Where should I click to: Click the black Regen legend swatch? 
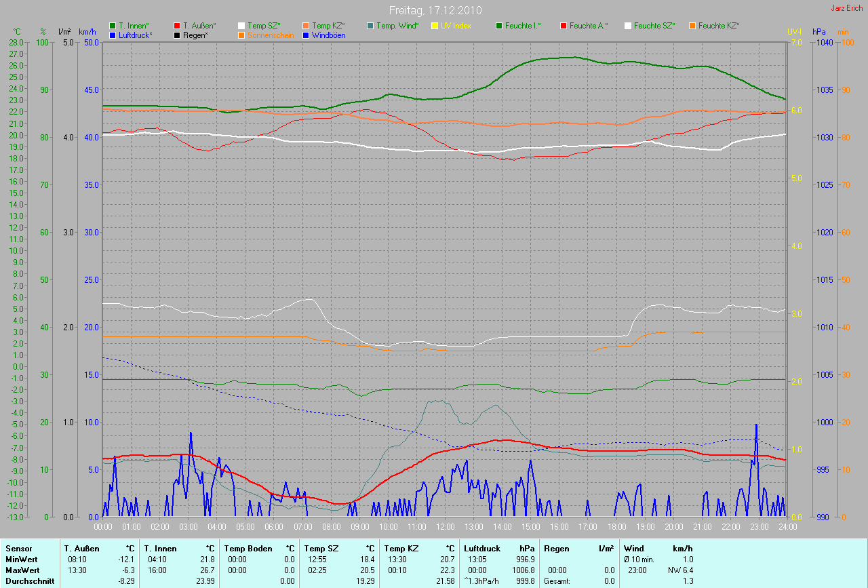177,35
